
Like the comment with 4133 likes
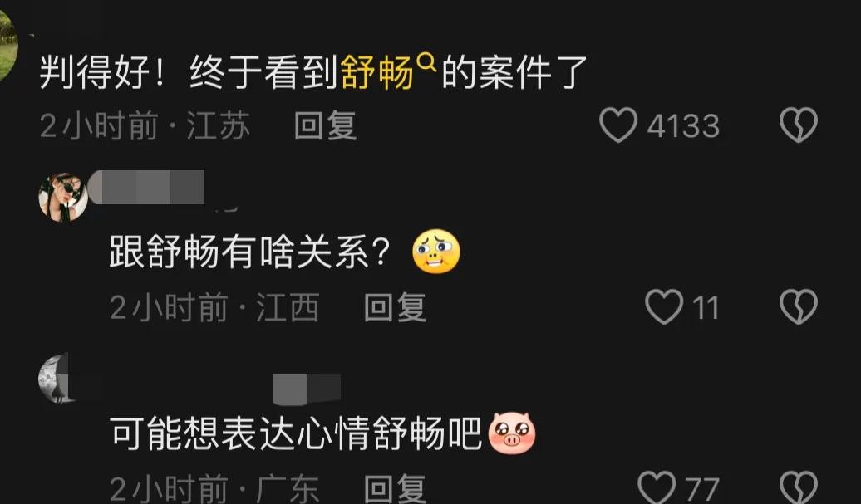[x=618, y=125]
